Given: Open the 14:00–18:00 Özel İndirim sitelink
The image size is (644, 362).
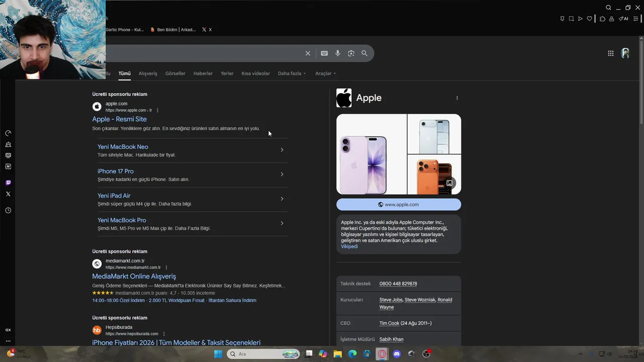Looking at the screenshot, I should (x=118, y=300).
